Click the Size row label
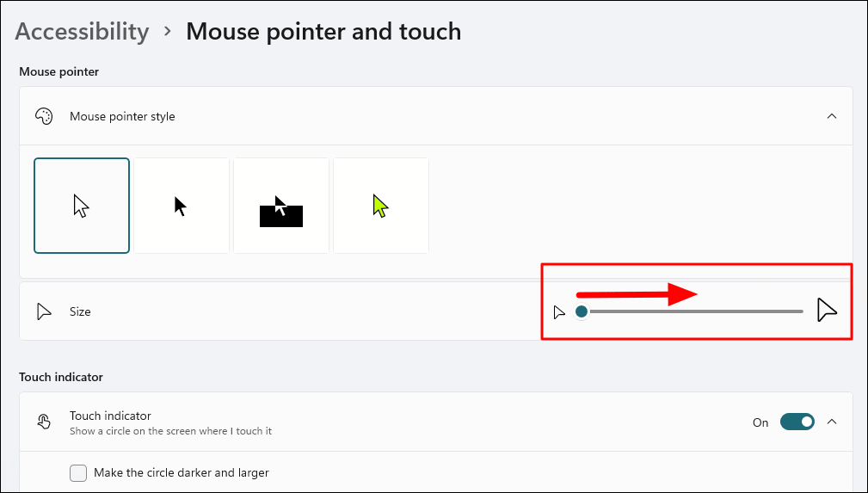 (80, 311)
